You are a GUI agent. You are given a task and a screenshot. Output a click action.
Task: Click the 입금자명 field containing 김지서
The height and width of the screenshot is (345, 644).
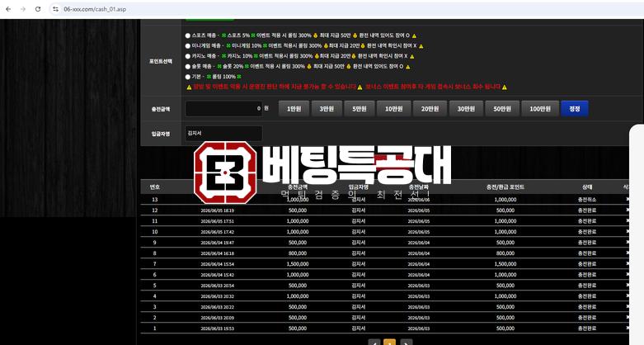[223, 134]
